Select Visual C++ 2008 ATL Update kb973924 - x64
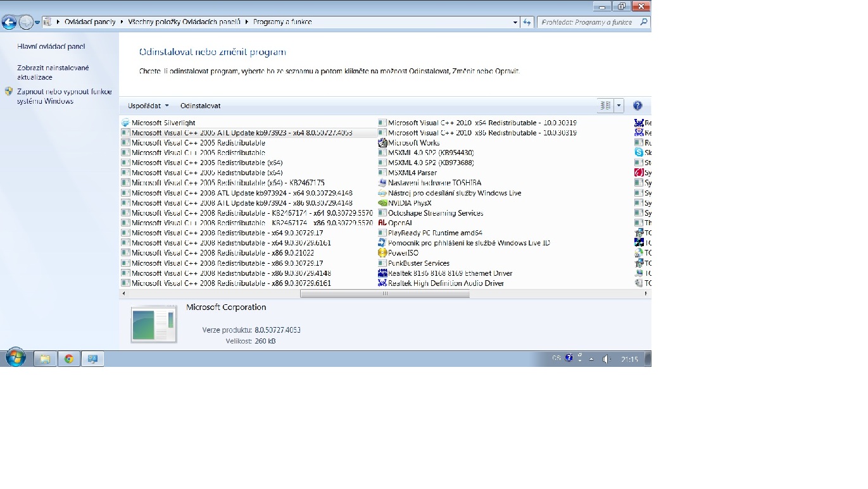The width and height of the screenshot is (868, 489). click(x=237, y=193)
